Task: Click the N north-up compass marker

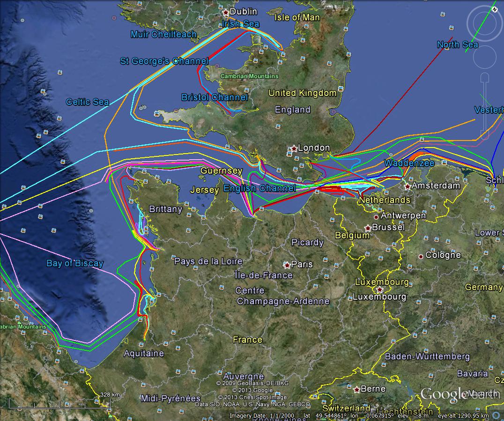Action: [494, 9]
